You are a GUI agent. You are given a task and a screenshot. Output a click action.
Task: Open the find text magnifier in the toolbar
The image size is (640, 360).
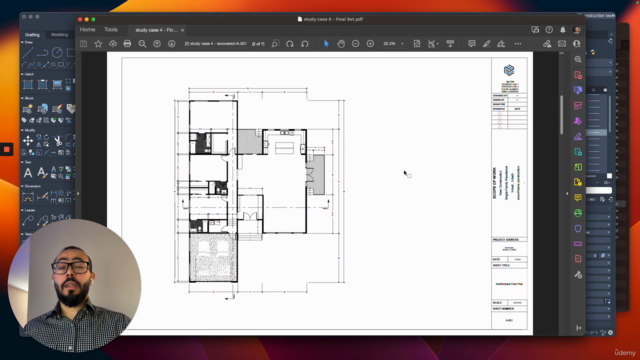(x=142, y=44)
